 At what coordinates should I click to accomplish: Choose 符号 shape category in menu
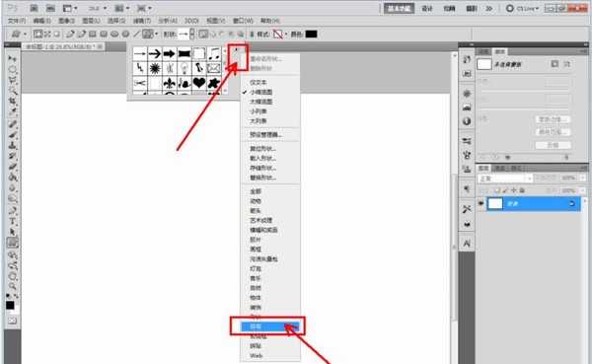click(x=270, y=327)
